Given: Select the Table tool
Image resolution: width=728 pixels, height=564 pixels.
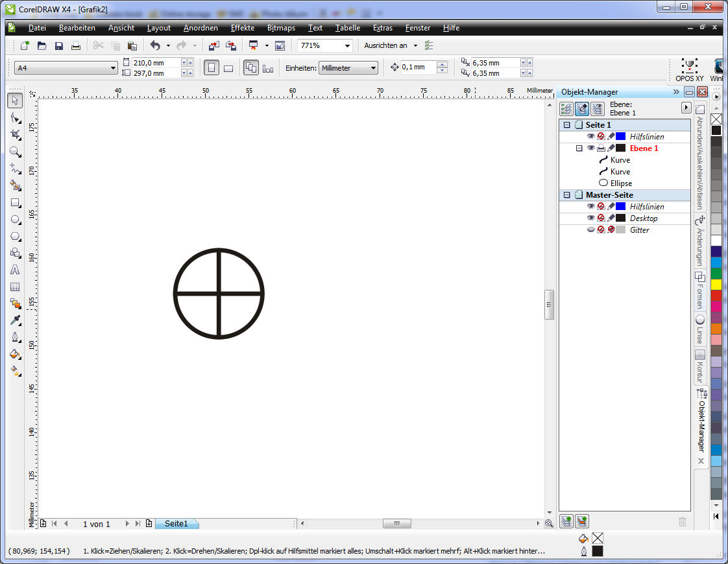Looking at the screenshot, I should (15, 287).
